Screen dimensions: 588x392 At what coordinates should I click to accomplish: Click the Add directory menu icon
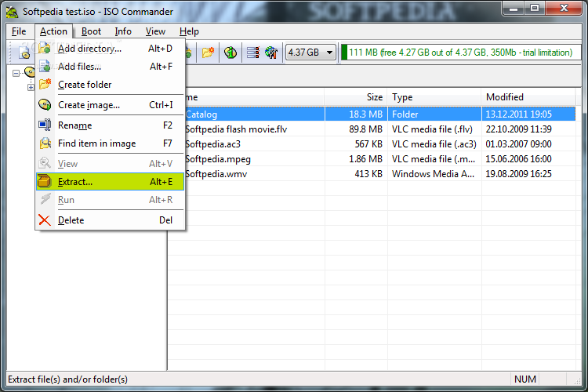[x=45, y=49]
